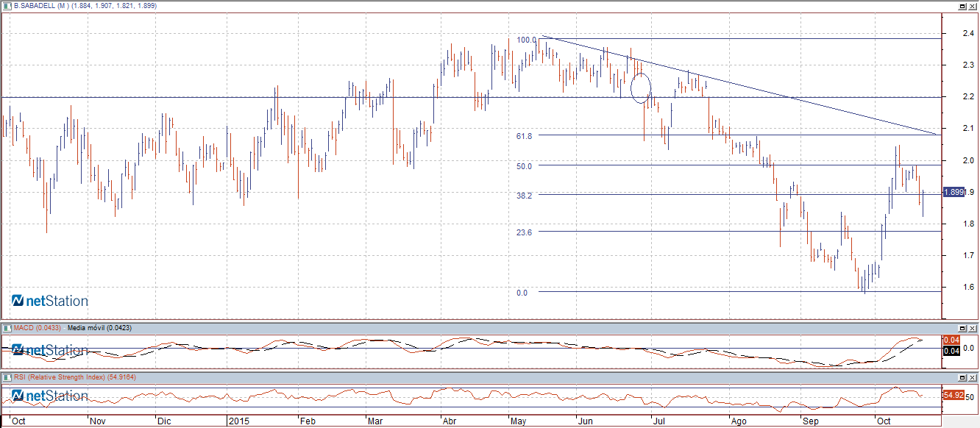Select the 61.8 Fibonacci level label
Viewport: 980px width, 428px height.
point(524,136)
